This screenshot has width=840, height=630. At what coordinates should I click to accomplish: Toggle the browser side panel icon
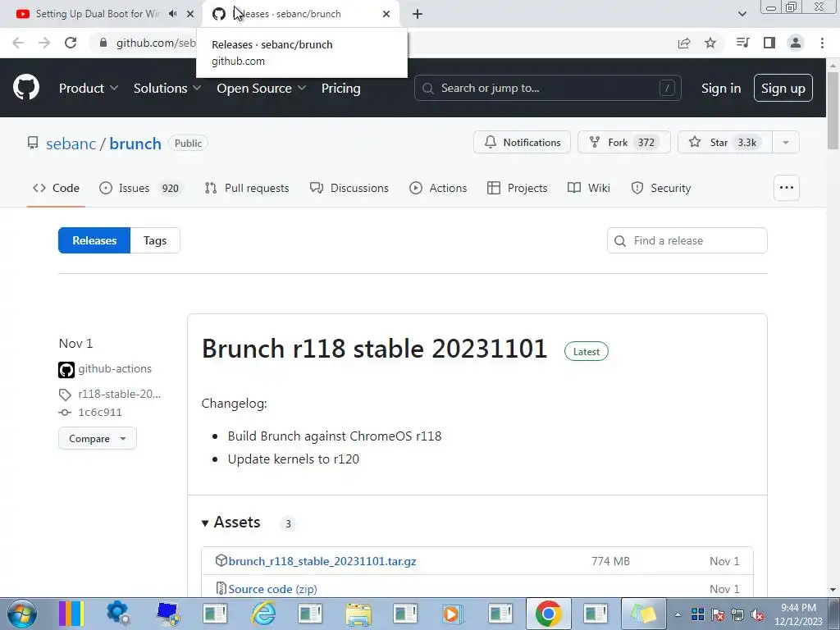[x=769, y=43]
